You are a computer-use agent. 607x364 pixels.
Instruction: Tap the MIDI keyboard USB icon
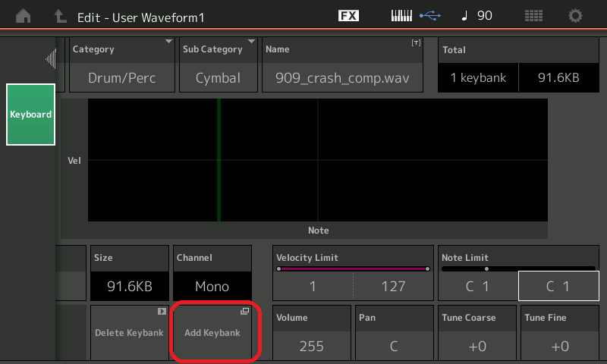(x=415, y=16)
